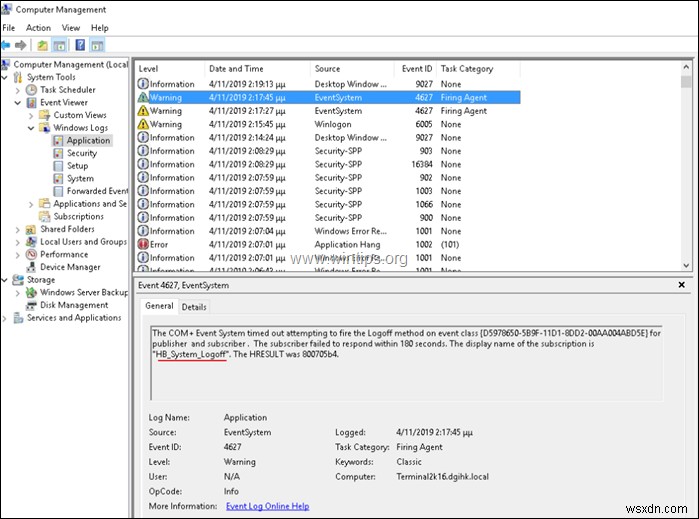Image resolution: width=699 pixels, height=519 pixels.
Task: Select the Warning event at 2:17:27
Action: point(328,111)
